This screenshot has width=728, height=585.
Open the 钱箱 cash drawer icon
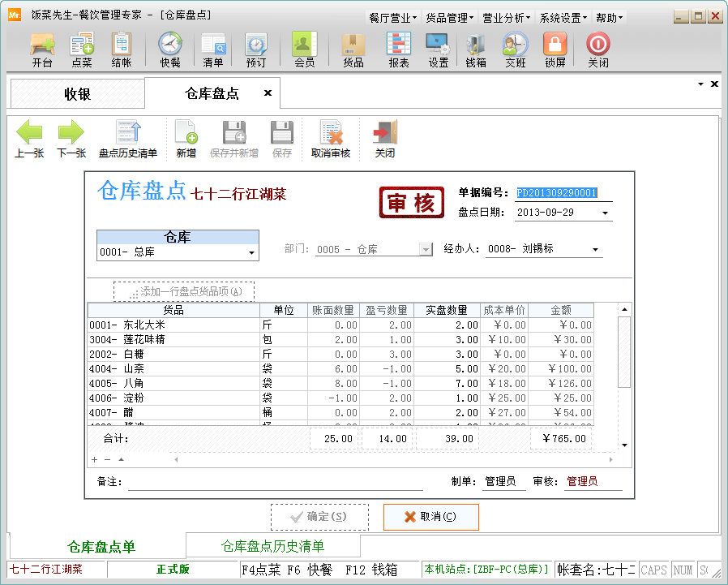coord(475,49)
